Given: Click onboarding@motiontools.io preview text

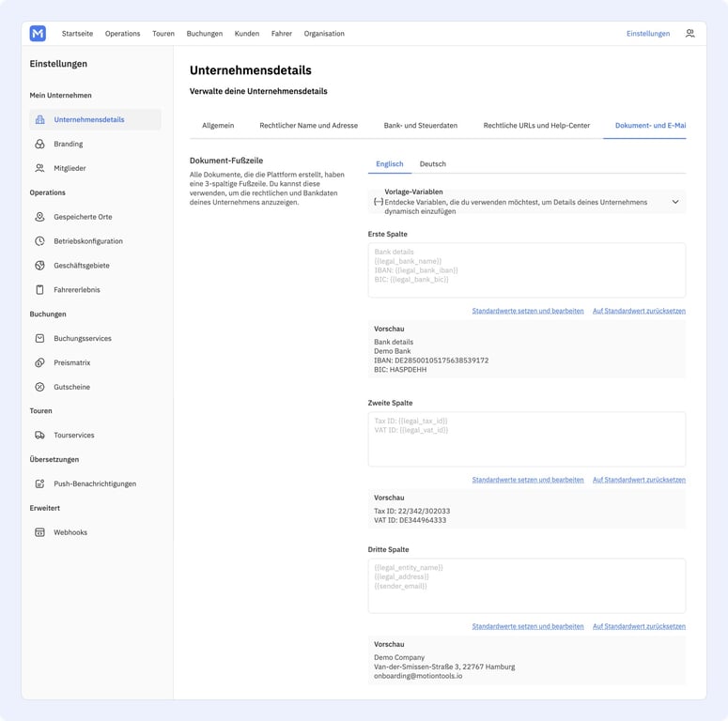Looking at the screenshot, I should (418, 676).
